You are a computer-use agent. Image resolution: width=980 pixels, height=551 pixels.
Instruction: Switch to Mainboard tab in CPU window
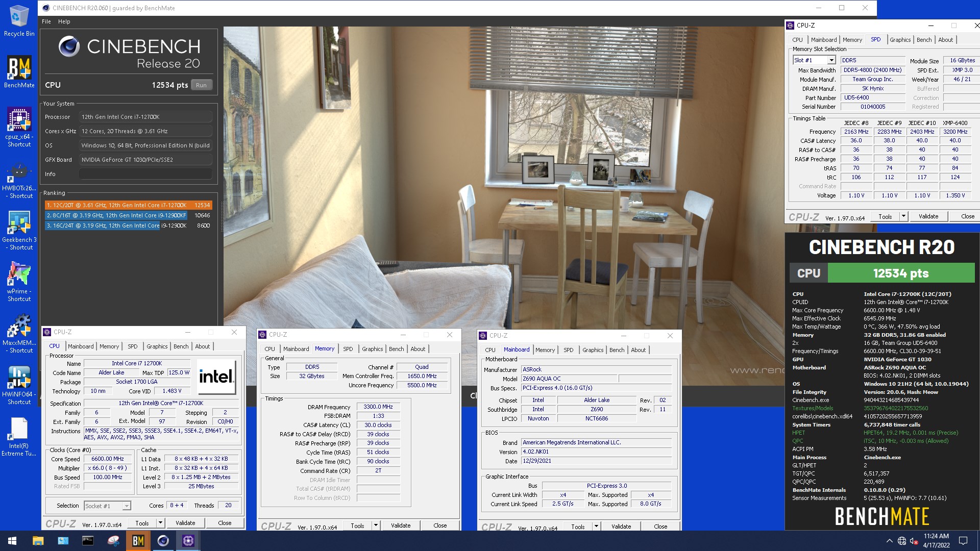[x=81, y=346]
